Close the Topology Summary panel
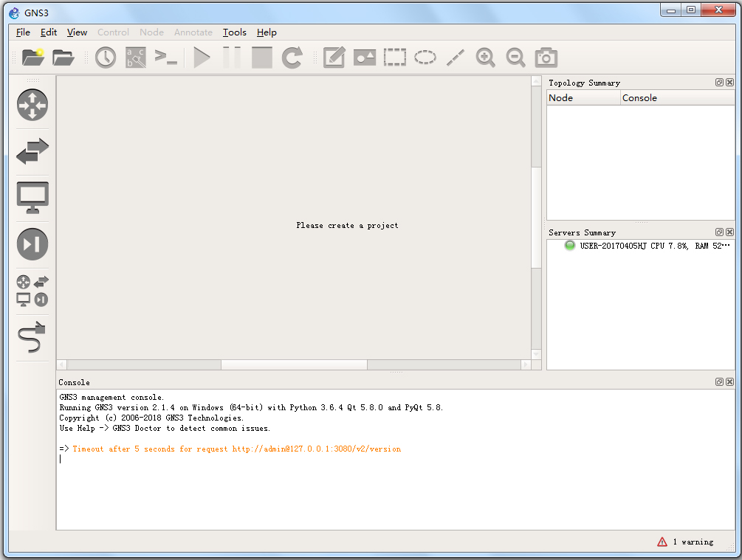The image size is (742, 560). coord(729,83)
